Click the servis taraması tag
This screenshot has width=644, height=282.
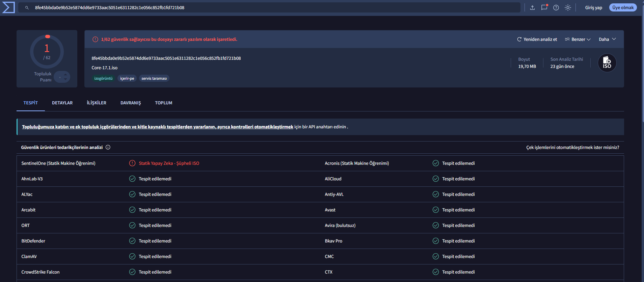point(154,78)
